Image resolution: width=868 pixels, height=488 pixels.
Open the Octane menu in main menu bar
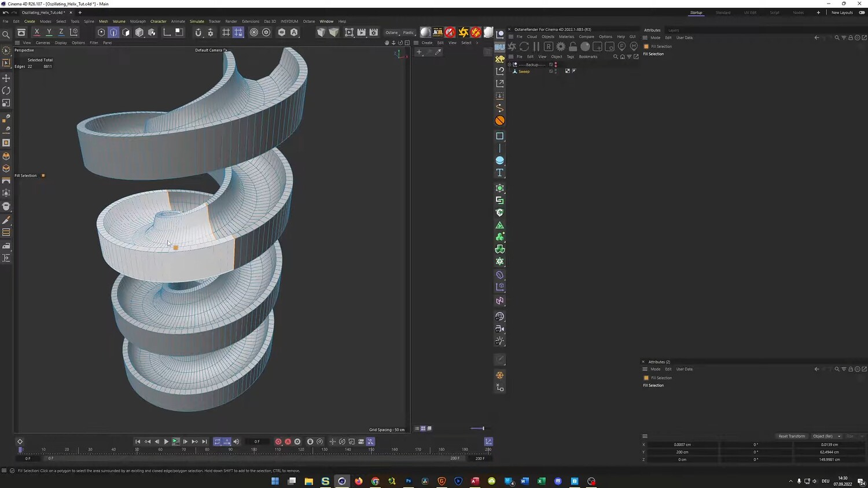(x=309, y=21)
